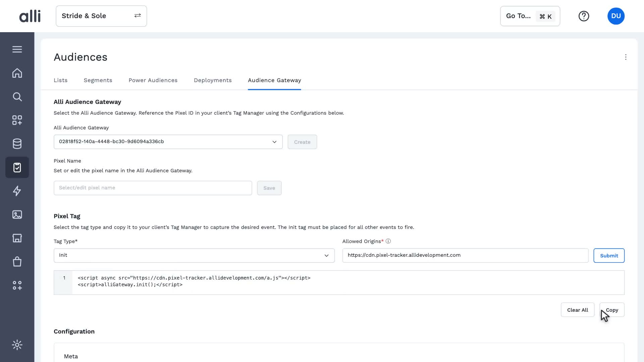The height and width of the screenshot is (362, 644).
Task: Click the Create button
Action: click(302, 142)
